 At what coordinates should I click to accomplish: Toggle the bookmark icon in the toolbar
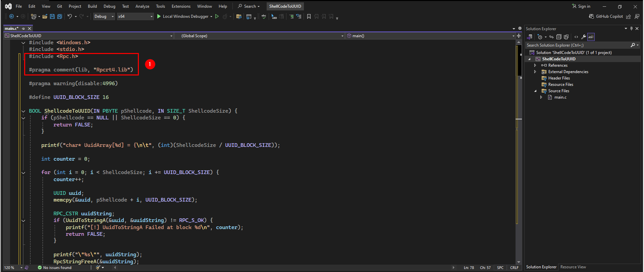click(x=309, y=16)
